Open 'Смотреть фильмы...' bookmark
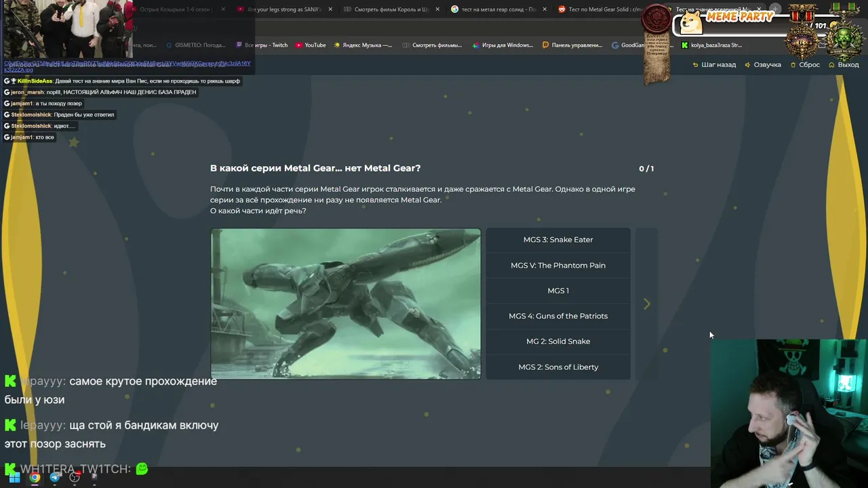This screenshot has height=488, width=868. 432,45
